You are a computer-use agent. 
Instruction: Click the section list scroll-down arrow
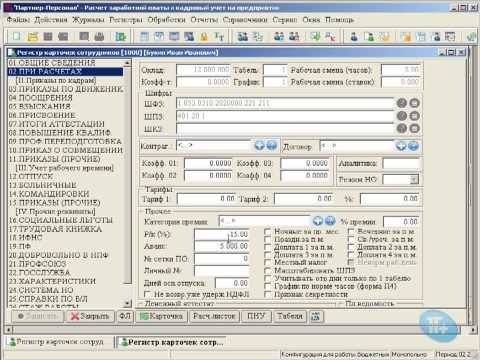(x=127, y=303)
